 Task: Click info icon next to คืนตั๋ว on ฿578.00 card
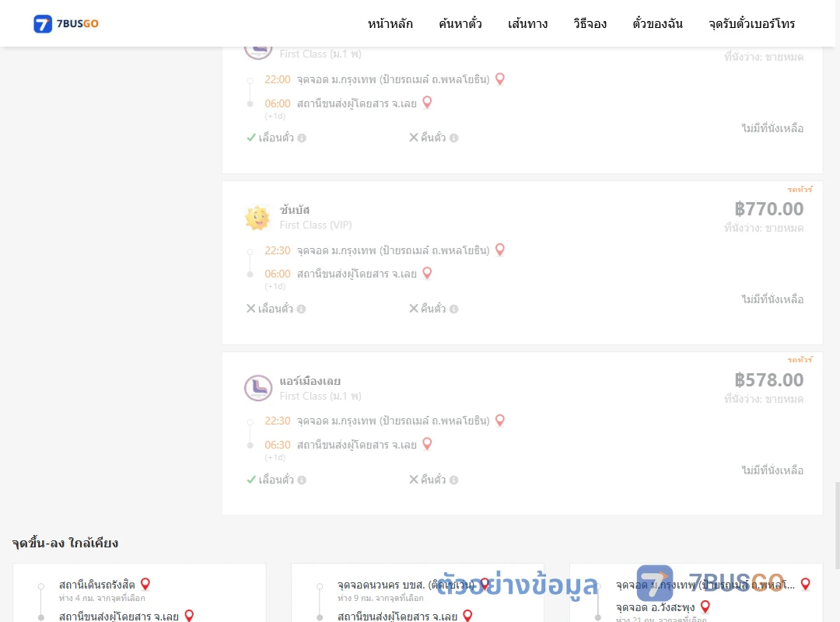(x=453, y=480)
